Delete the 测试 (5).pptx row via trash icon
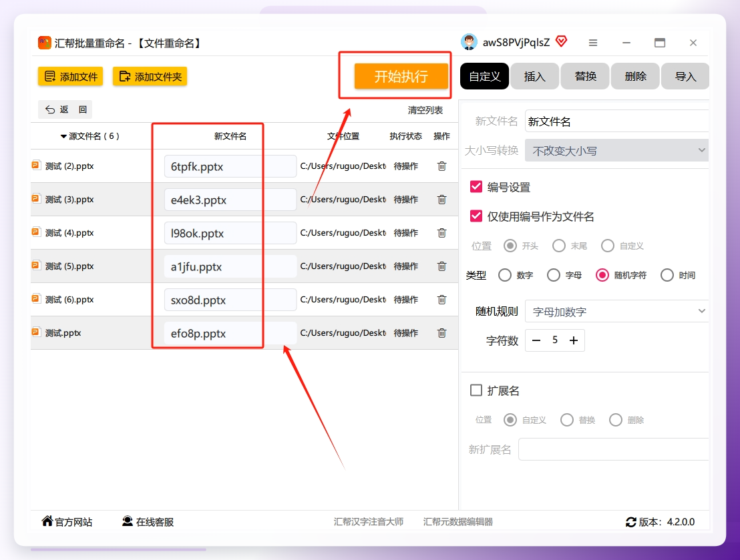This screenshot has height=560, width=740. tap(441, 266)
